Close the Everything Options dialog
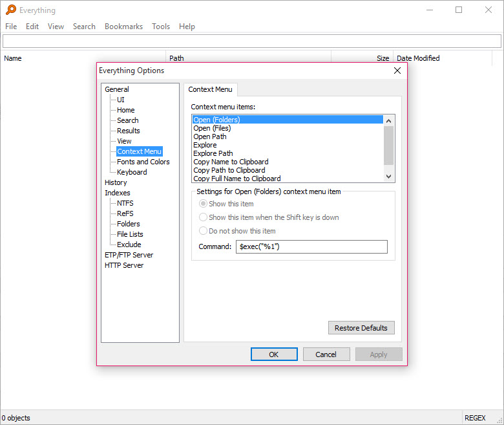The image size is (504, 425). (x=397, y=71)
